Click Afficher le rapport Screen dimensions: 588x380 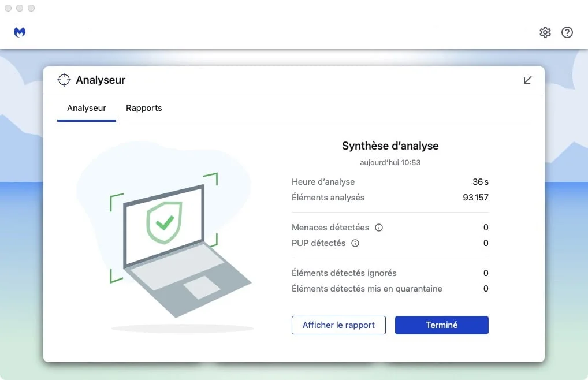coord(338,325)
